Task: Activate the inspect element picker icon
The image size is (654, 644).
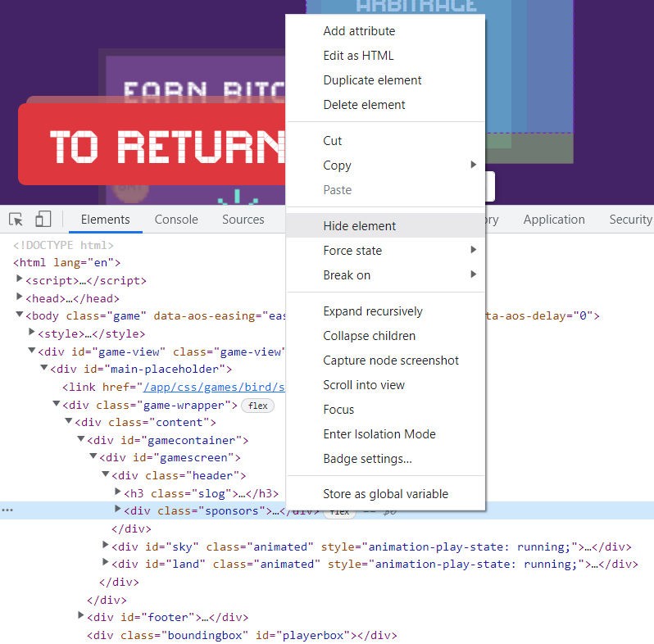Action: coord(16,219)
